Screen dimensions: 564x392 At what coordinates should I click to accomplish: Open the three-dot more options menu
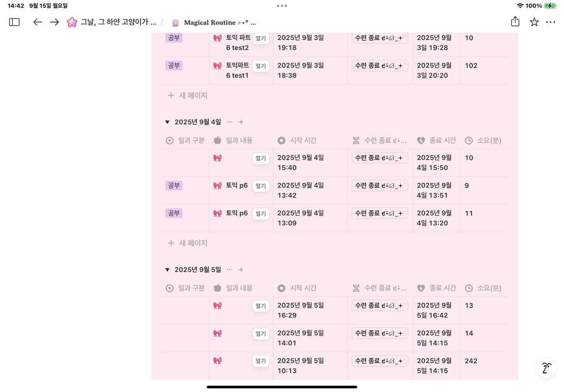pos(550,22)
